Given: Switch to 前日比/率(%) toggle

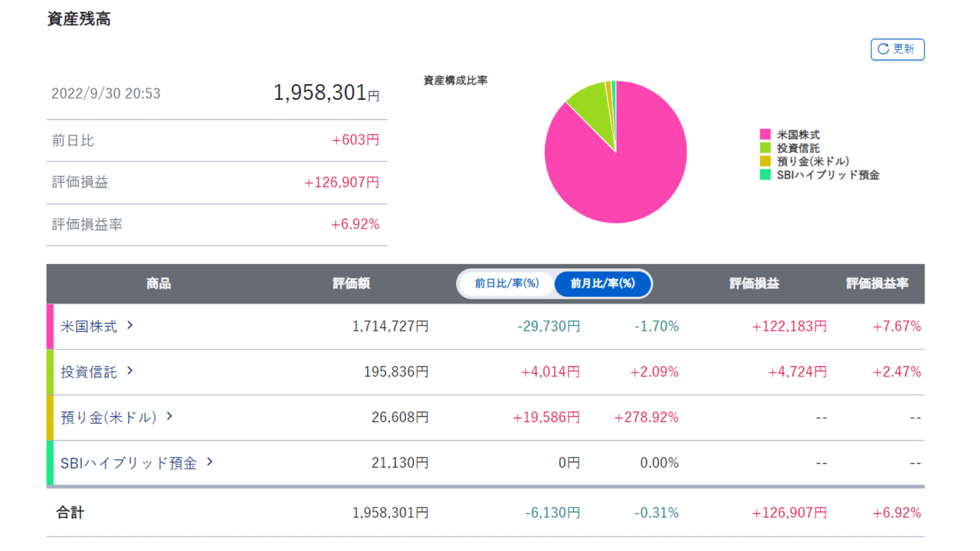Looking at the screenshot, I should (506, 284).
